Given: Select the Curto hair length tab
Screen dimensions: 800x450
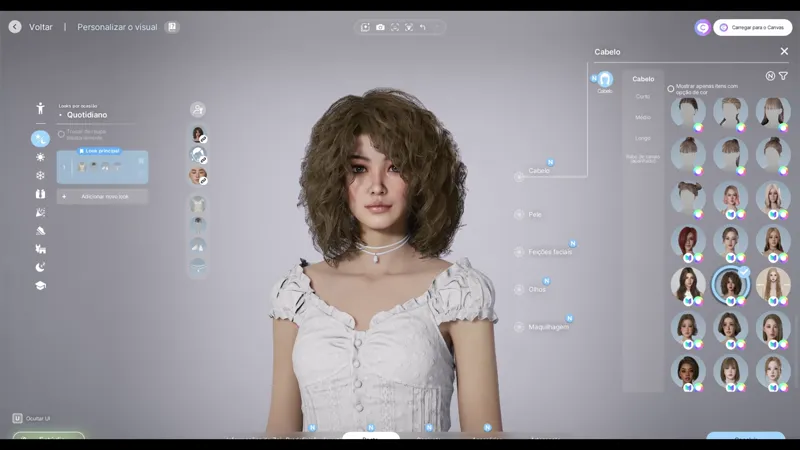Looking at the screenshot, I should click(643, 96).
